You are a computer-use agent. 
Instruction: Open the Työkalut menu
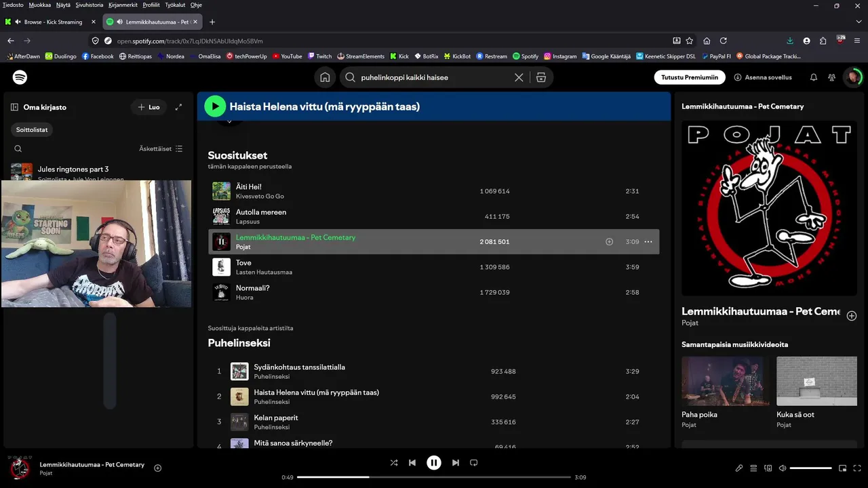click(174, 5)
